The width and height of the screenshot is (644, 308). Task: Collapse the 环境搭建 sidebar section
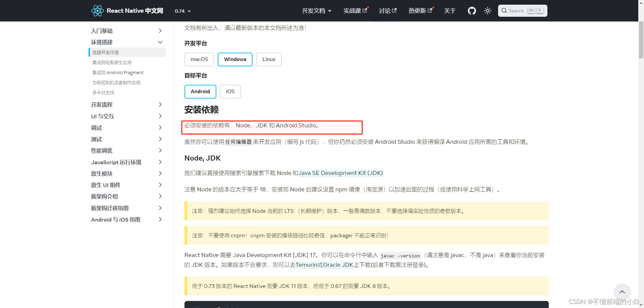pyautogui.click(x=127, y=42)
